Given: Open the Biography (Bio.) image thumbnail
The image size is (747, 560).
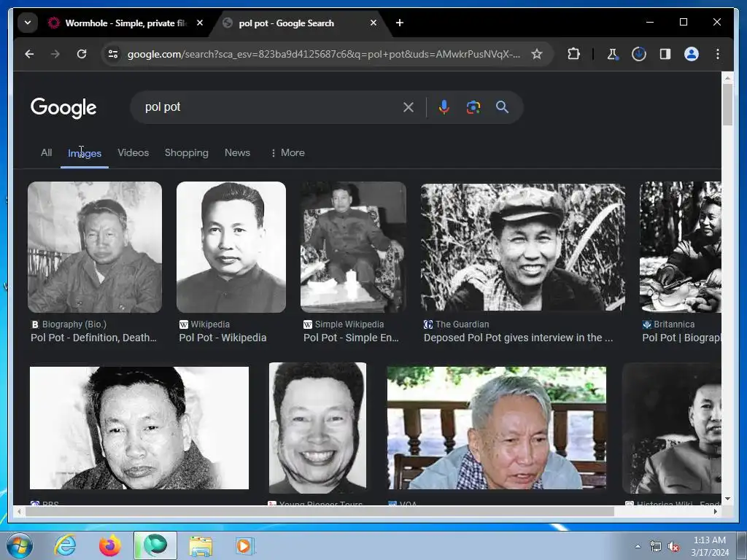Looking at the screenshot, I should tap(95, 247).
